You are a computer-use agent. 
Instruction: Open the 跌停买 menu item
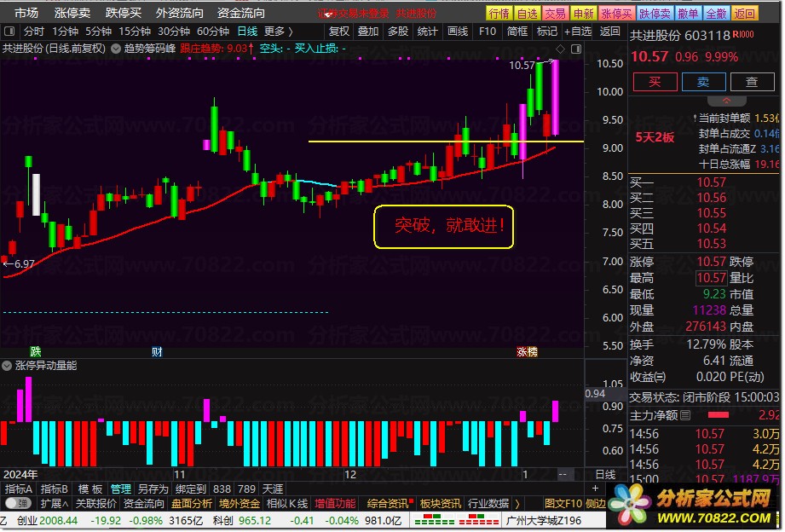click(123, 13)
